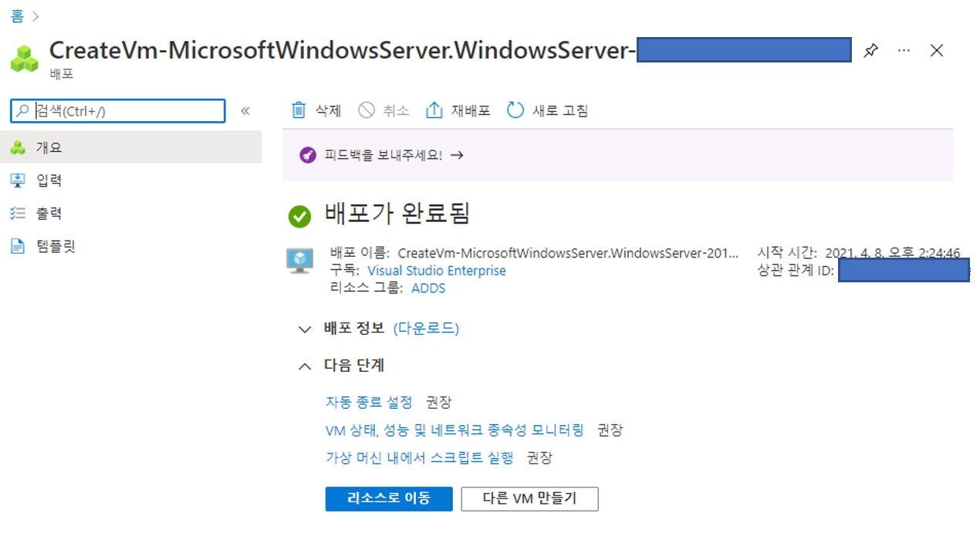Click the 배포 이름 CreateVm value text
980x543 pixels.
tap(568, 253)
